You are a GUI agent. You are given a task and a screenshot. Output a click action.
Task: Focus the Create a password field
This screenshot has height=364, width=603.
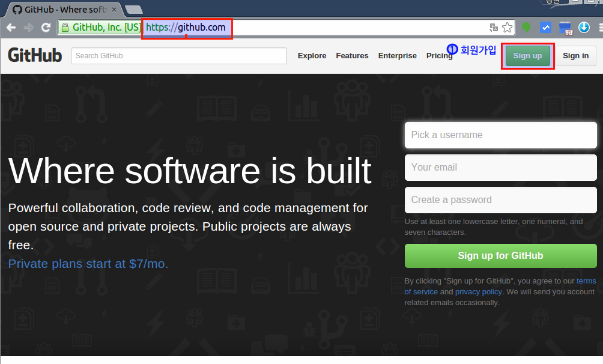click(500, 199)
